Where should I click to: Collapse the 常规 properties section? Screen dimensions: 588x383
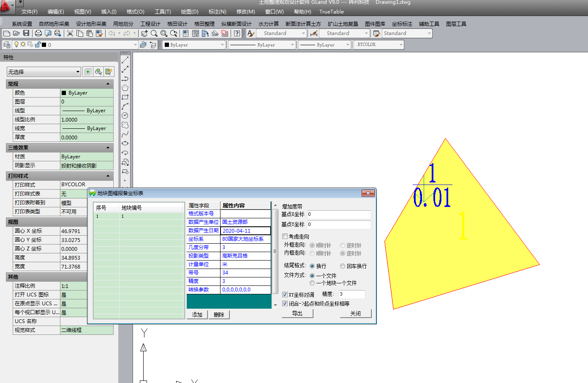tap(108, 84)
